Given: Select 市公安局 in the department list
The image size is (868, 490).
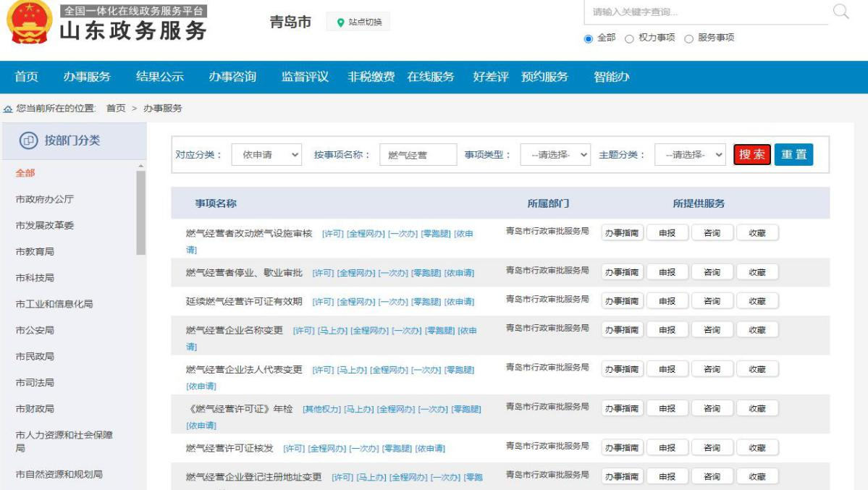Looking at the screenshot, I should click(35, 330).
